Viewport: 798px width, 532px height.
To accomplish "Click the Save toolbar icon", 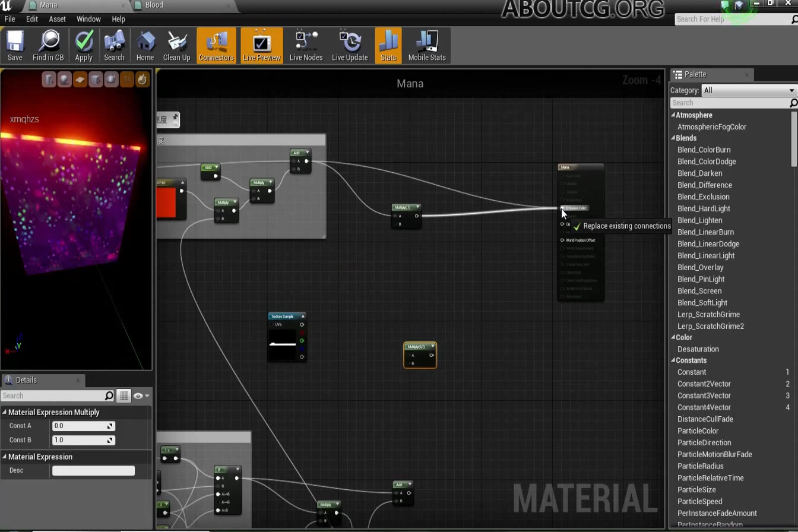I will tap(15, 46).
